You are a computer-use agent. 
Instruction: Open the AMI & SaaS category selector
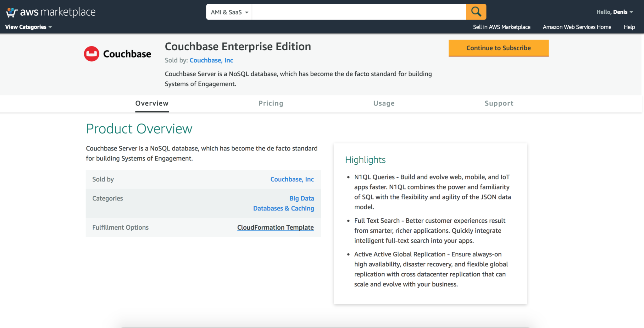coord(229,12)
